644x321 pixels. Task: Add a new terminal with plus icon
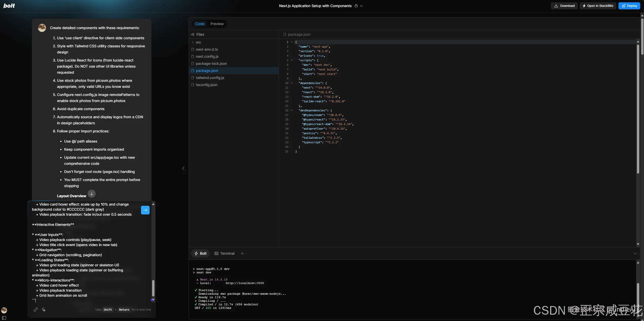[x=242, y=253]
